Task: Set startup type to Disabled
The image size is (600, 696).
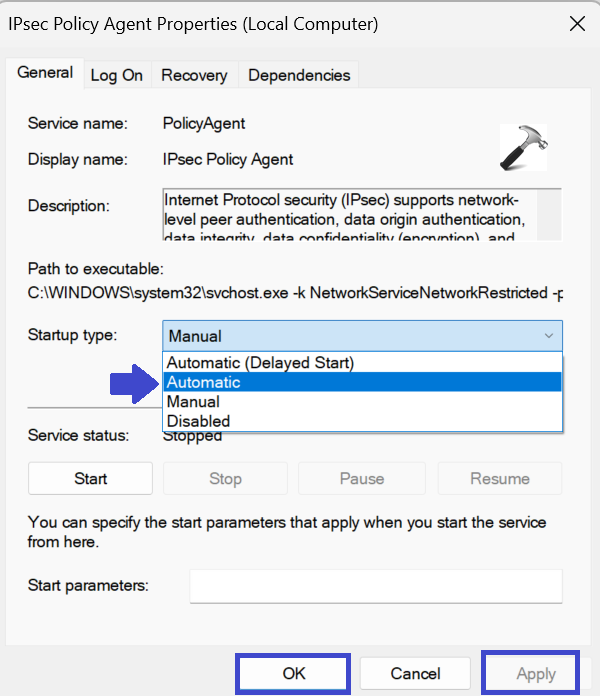Action: point(198,421)
